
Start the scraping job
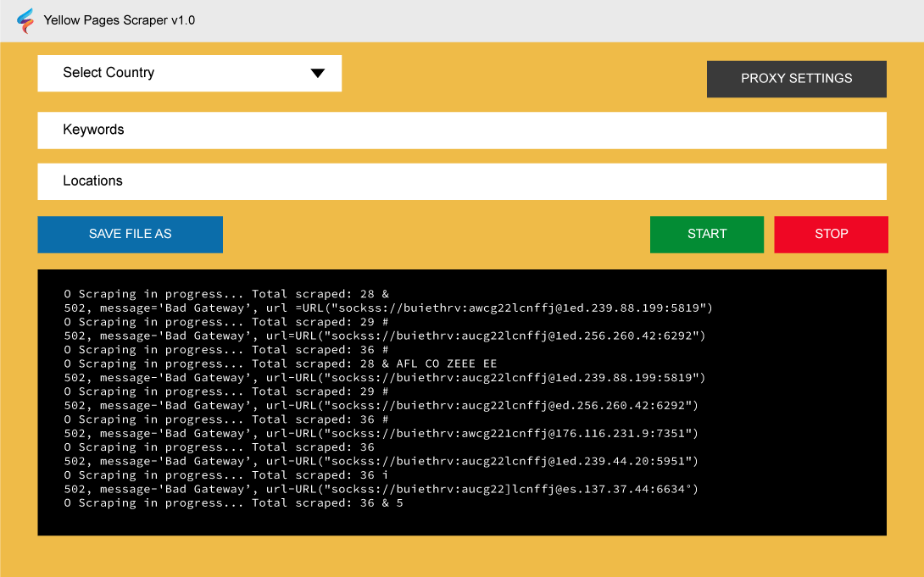pos(706,235)
